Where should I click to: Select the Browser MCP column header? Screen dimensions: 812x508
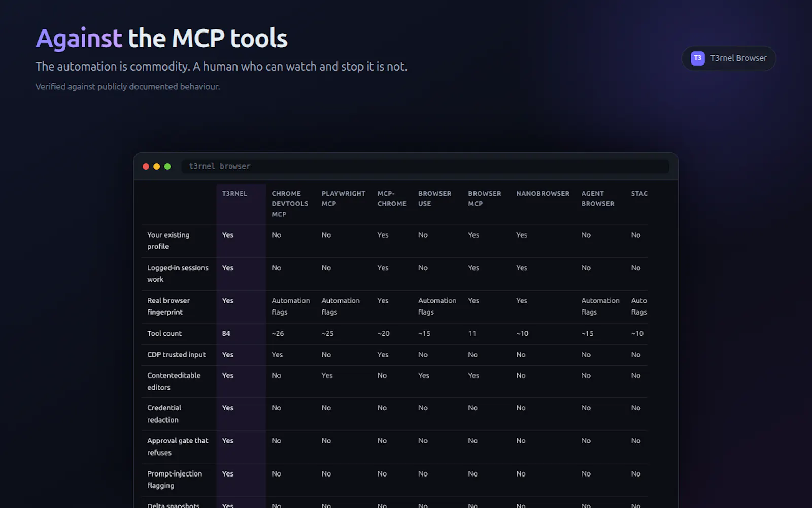click(484, 199)
